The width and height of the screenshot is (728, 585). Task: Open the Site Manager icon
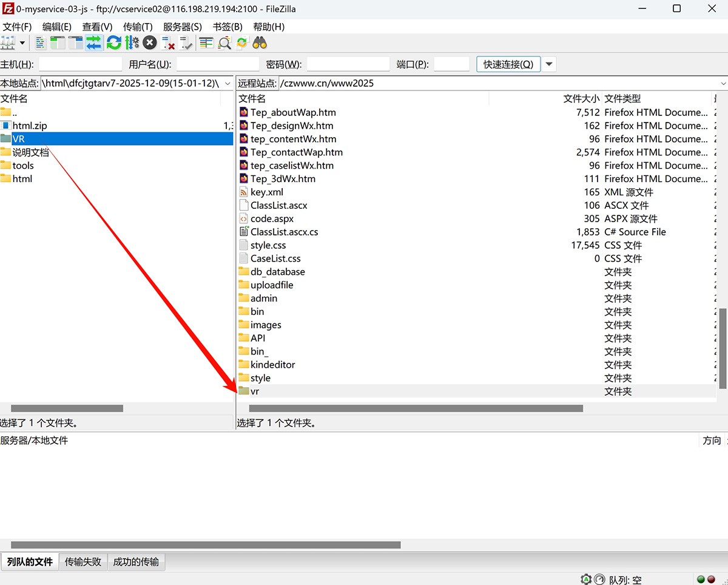pyautogui.click(x=8, y=43)
